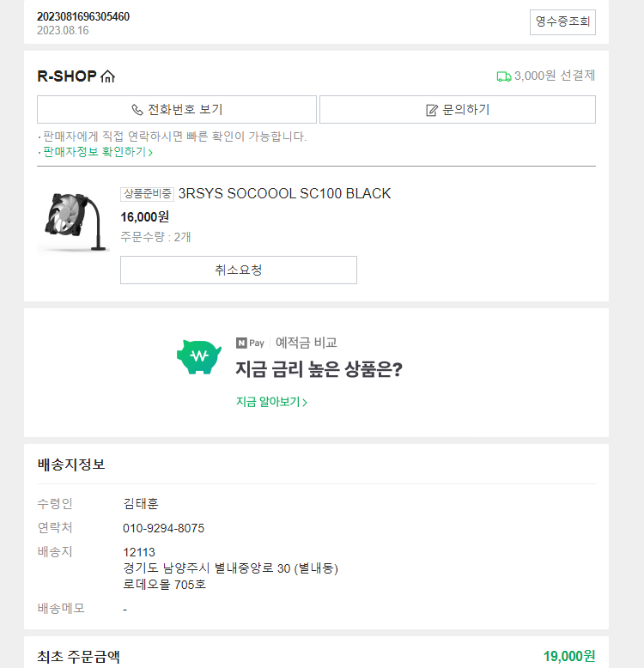Select order number 2023081696305460
644x668 pixels.
click(x=83, y=16)
